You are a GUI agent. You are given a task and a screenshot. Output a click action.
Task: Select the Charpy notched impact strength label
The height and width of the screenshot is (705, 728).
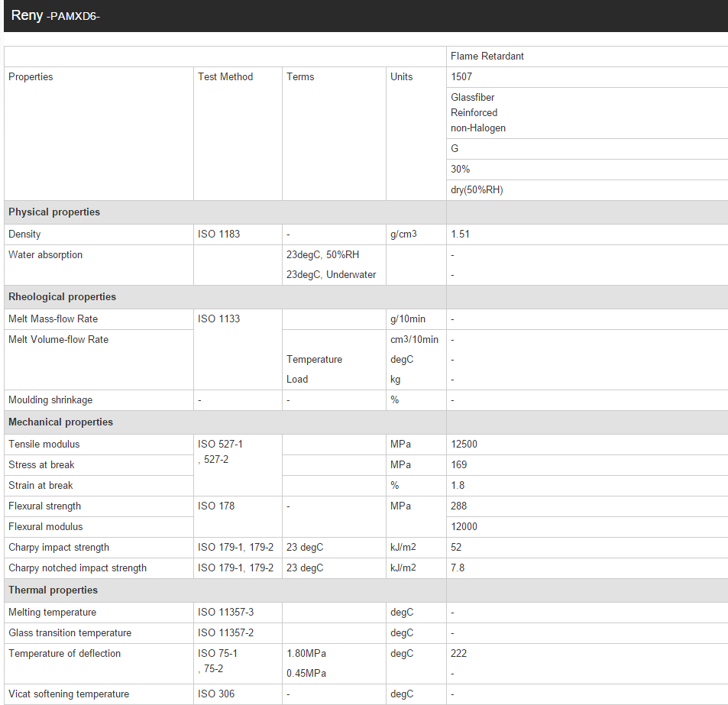(x=77, y=568)
